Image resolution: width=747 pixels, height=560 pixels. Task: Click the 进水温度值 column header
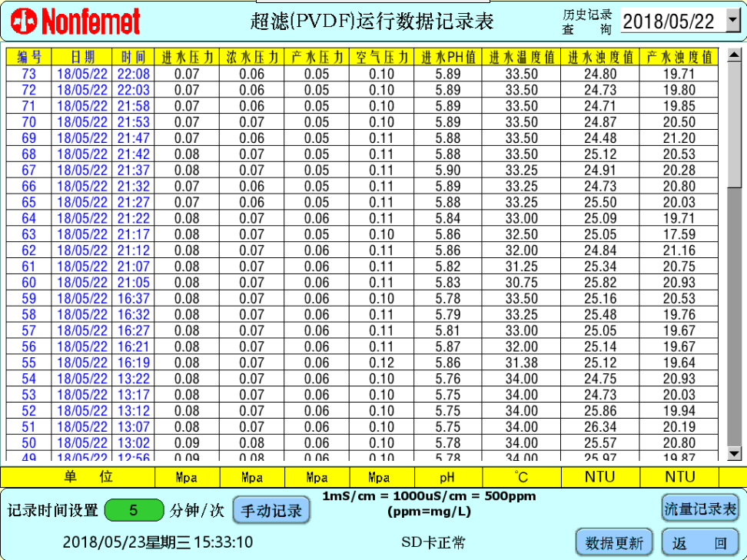click(x=522, y=58)
